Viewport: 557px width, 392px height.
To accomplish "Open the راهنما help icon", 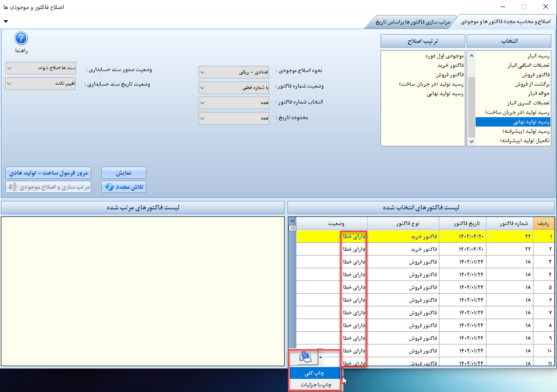I will click(21, 39).
